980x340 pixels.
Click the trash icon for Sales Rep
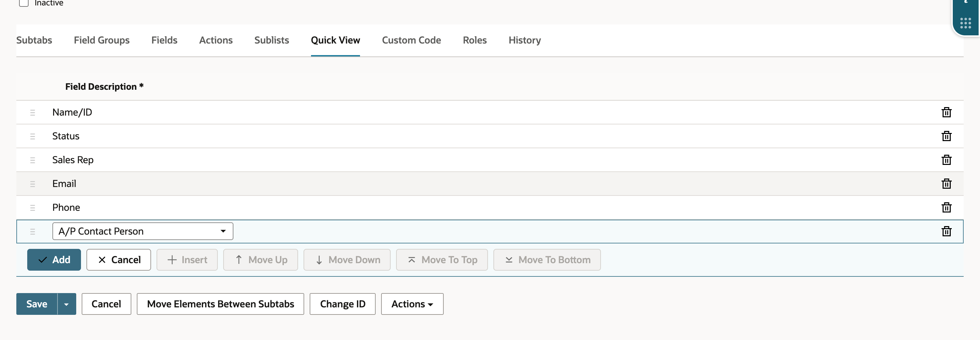[x=946, y=160]
